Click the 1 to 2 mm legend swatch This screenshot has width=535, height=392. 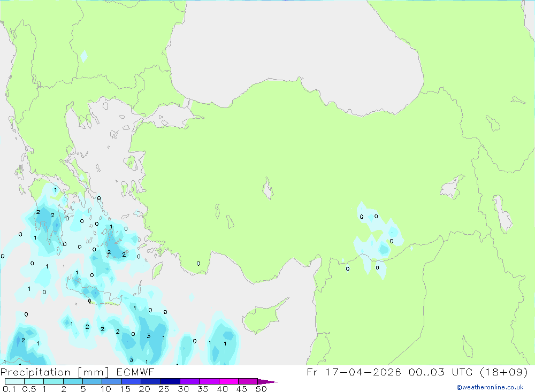[53, 381]
